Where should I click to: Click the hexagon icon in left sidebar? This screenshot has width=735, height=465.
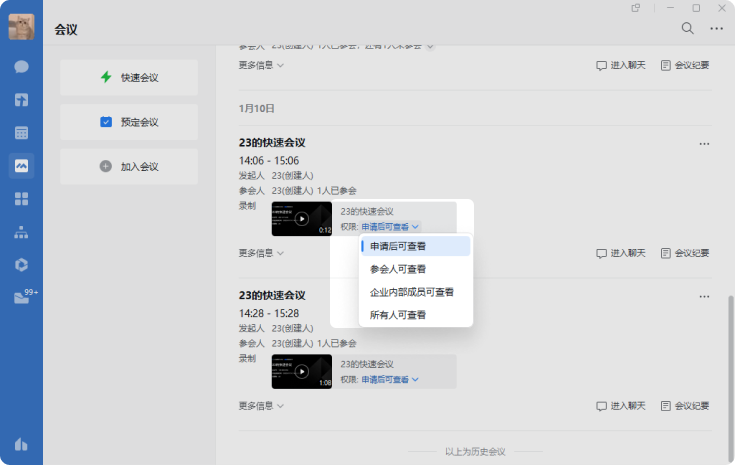21,264
